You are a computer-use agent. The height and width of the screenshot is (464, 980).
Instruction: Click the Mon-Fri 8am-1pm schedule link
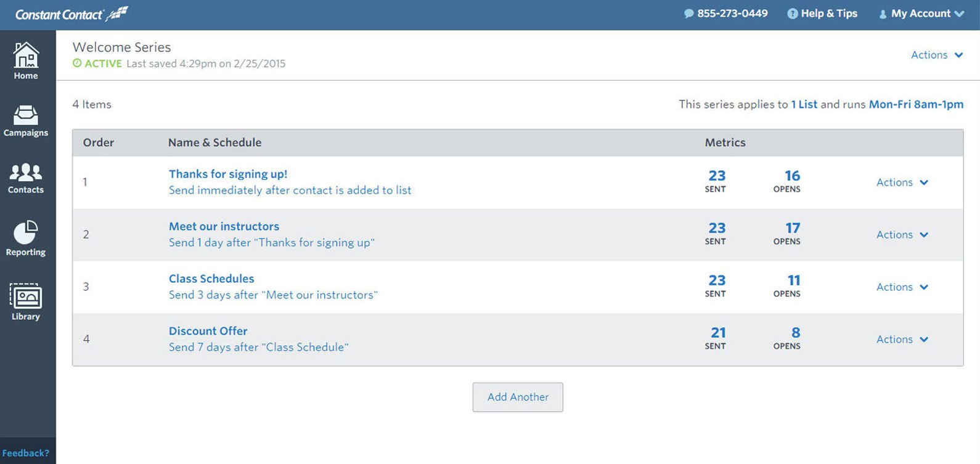click(916, 105)
